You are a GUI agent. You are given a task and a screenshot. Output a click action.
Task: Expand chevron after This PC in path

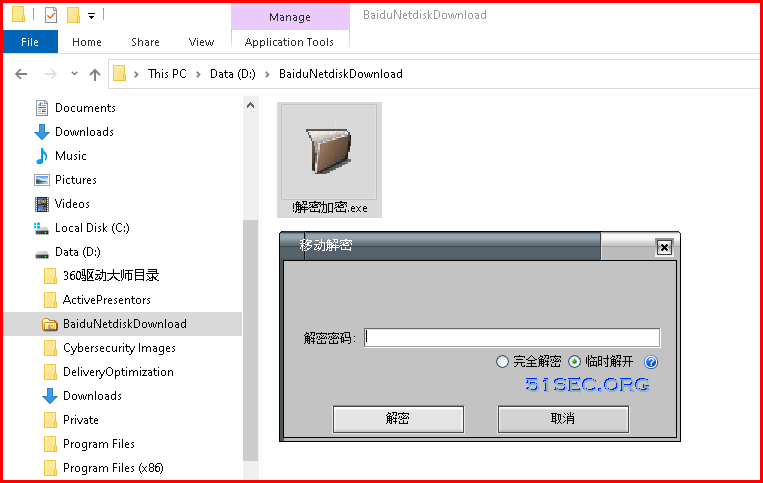[198, 74]
